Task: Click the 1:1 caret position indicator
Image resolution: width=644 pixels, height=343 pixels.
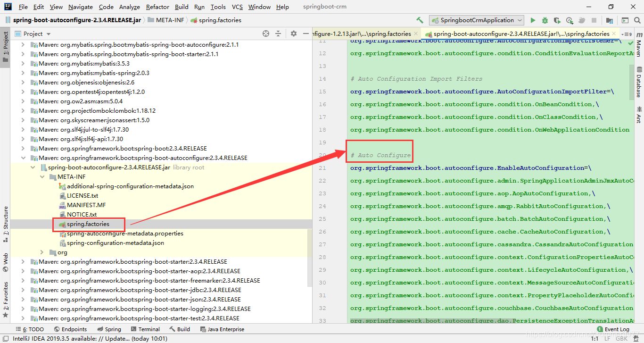Action: click(594, 338)
